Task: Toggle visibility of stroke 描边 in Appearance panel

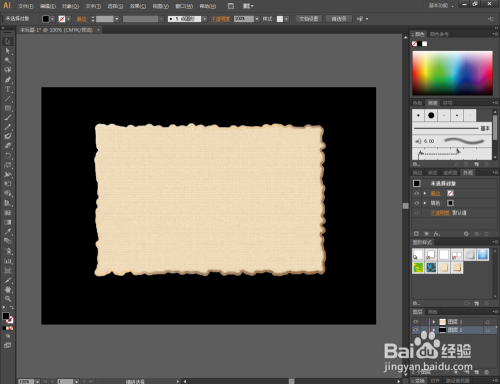Action: [417, 193]
